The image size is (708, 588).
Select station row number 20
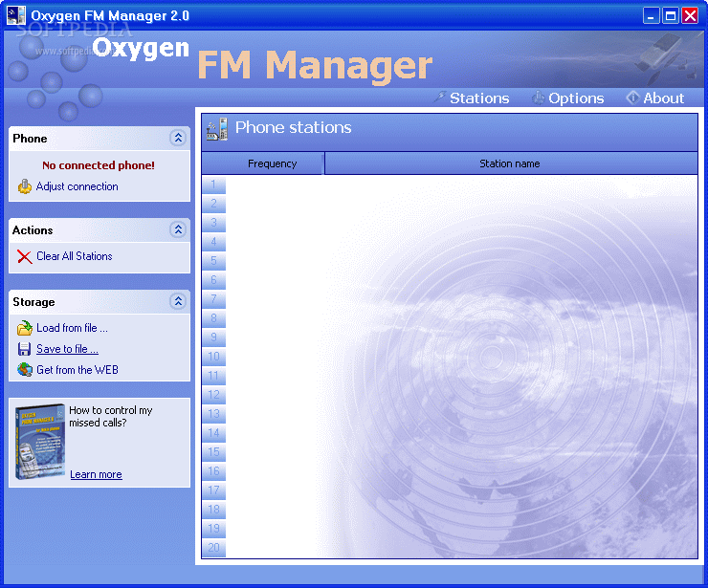coord(213,548)
